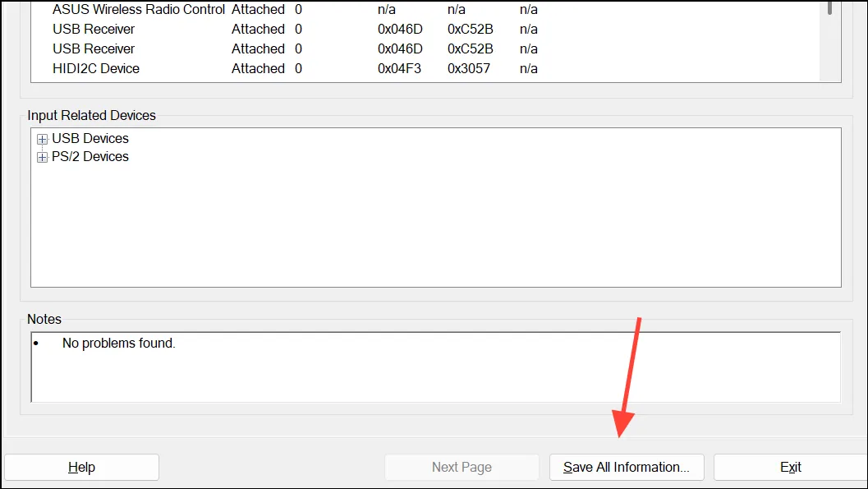Image resolution: width=868 pixels, height=489 pixels.
Task: Click the Next Page button
Action: [462, 468]
